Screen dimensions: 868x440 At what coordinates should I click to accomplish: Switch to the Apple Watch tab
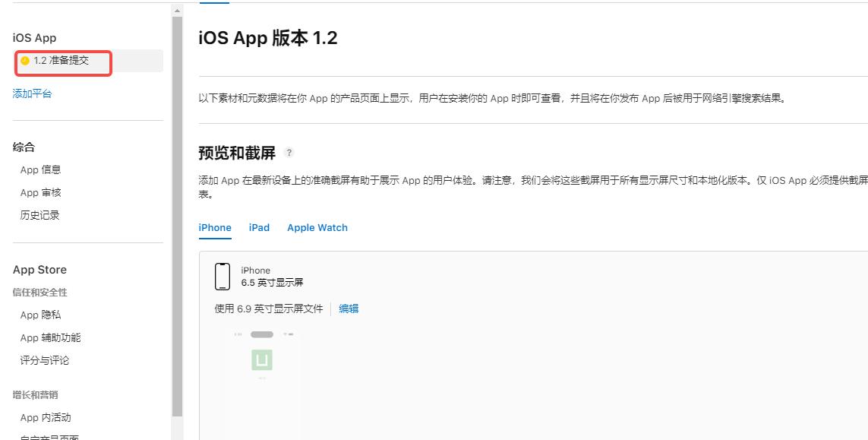(x=317, y=228)
